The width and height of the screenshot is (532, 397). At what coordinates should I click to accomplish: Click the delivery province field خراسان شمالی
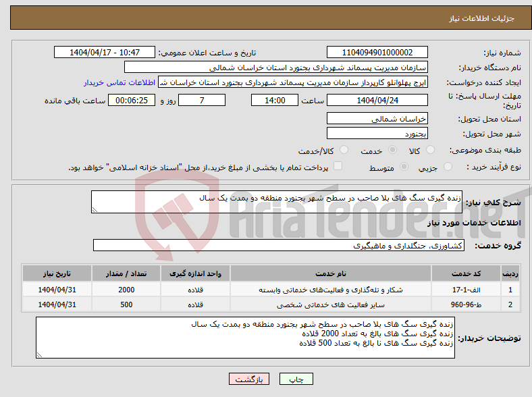click(377, 118)
